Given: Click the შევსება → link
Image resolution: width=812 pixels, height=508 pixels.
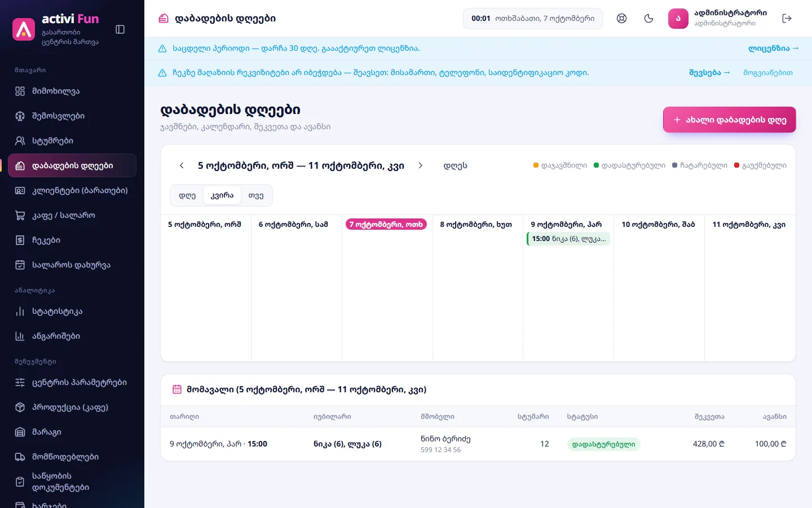Looking at the screenshot, I should [x=709, y=73].
